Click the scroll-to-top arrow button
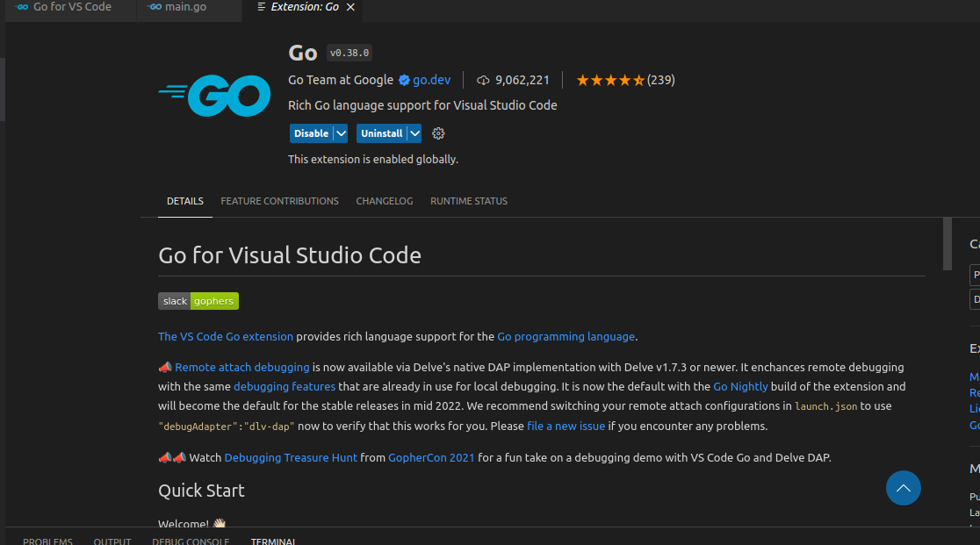This screenshot has height=545, width=980. click(x=903, y=488)
